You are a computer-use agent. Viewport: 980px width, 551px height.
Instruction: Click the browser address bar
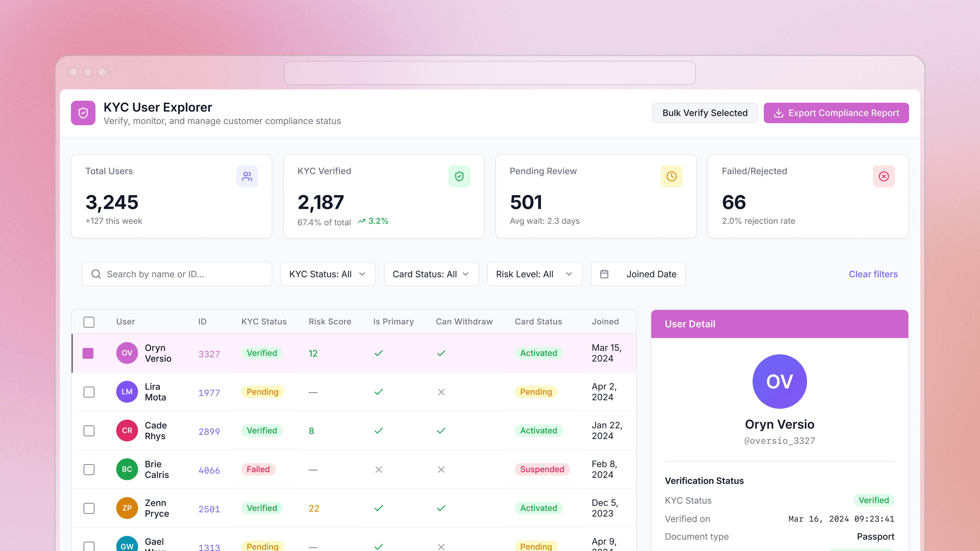tap(490, 73)
